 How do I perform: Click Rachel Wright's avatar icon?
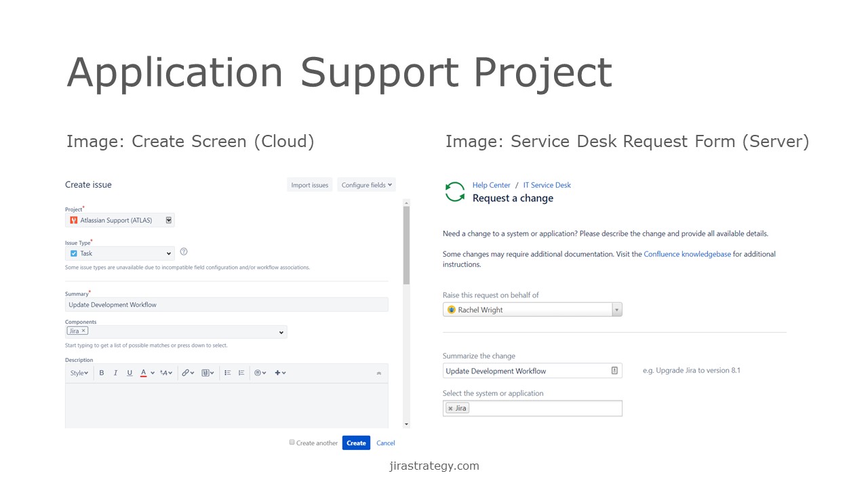[452, 310]
